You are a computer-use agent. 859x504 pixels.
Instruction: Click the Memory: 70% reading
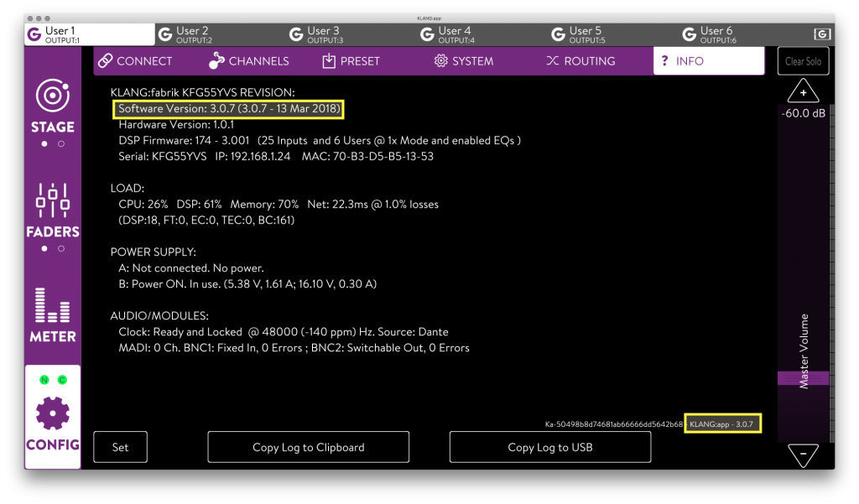(x=264, y=204)
